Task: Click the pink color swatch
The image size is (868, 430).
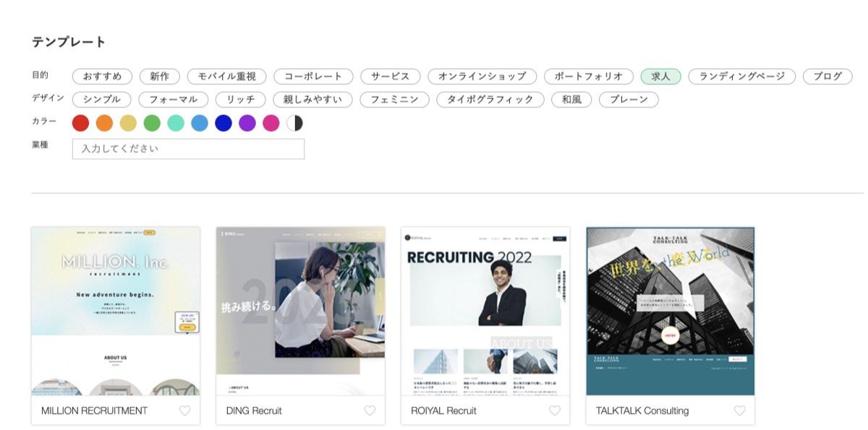Action: click(271, 124)
